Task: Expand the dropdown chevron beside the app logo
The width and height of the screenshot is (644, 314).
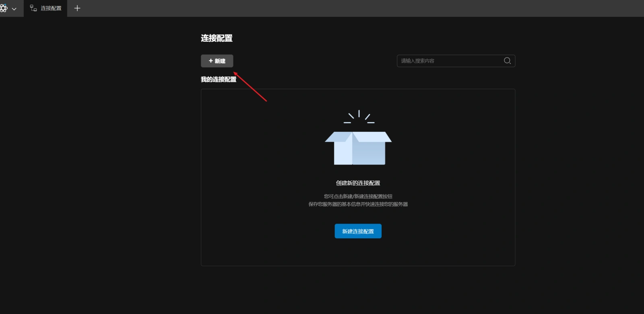Action: click(14, 8)
